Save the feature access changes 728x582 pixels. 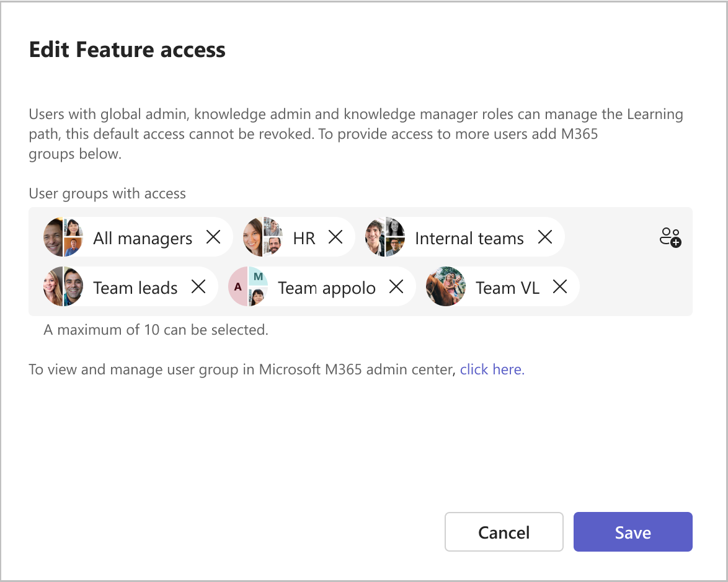pos(633,532)
